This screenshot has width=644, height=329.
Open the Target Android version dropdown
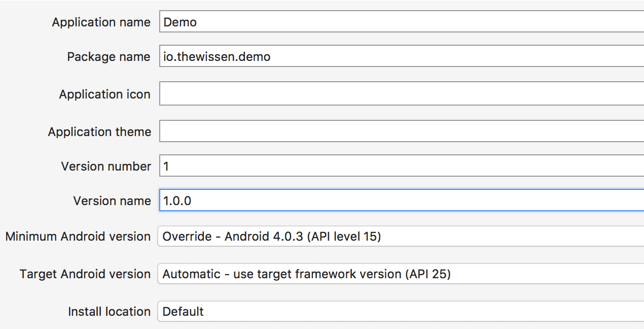point(355,274)
